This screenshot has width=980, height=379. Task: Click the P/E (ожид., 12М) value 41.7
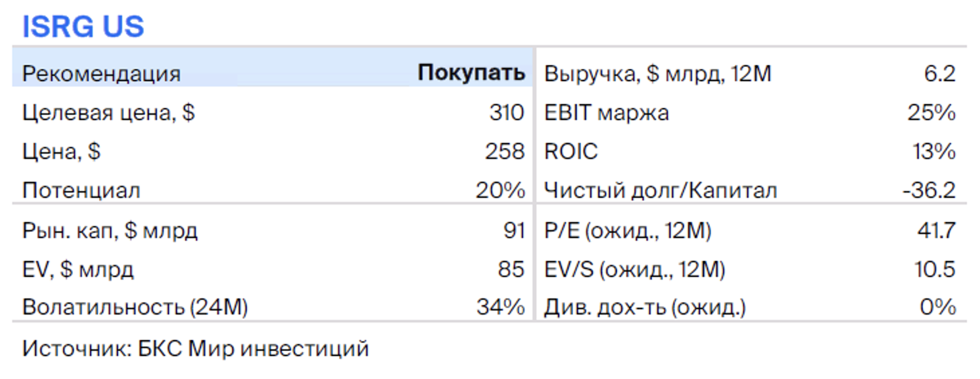coord(936,231)
